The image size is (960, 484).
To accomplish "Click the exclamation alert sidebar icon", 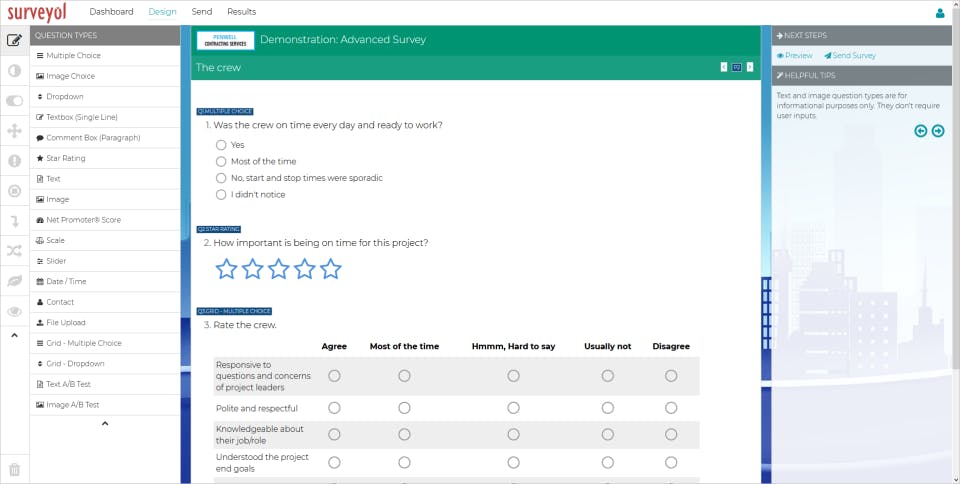I will (x=15, y=160).
